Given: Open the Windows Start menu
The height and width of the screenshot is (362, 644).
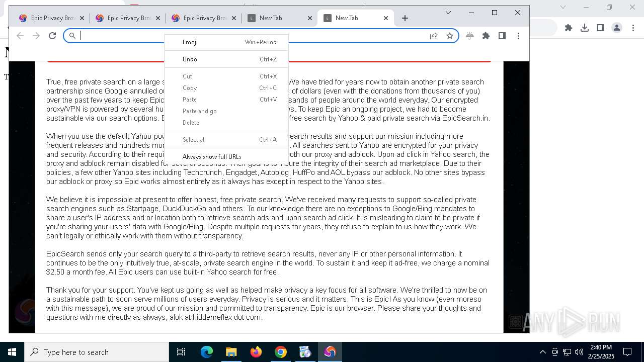Looking at the screenshot, I should [12, 352].
